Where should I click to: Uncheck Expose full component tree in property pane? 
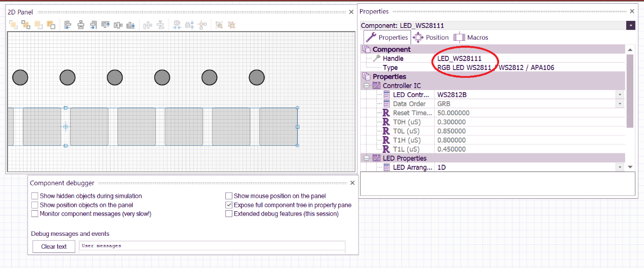pyautogui.click(x=229, y=205)
